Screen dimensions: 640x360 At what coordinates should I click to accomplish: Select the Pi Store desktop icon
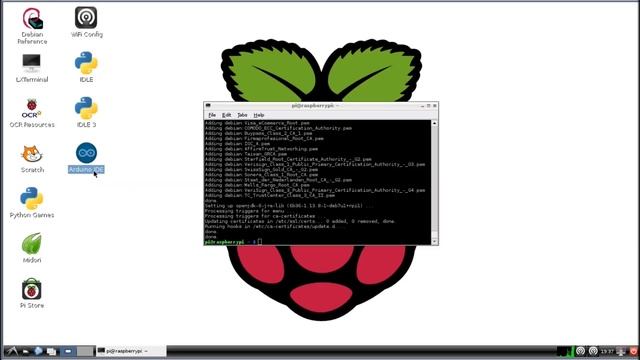coord(32,293)
